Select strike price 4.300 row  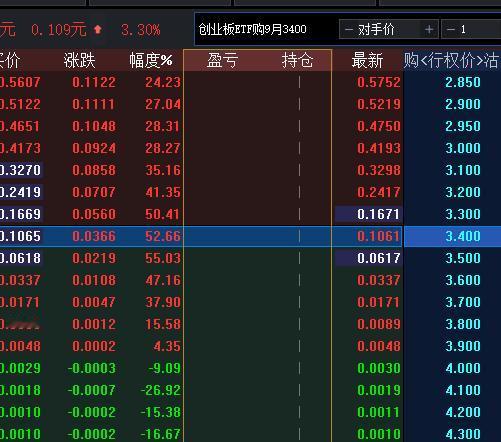pyautogui.click(x=463, y=434)
